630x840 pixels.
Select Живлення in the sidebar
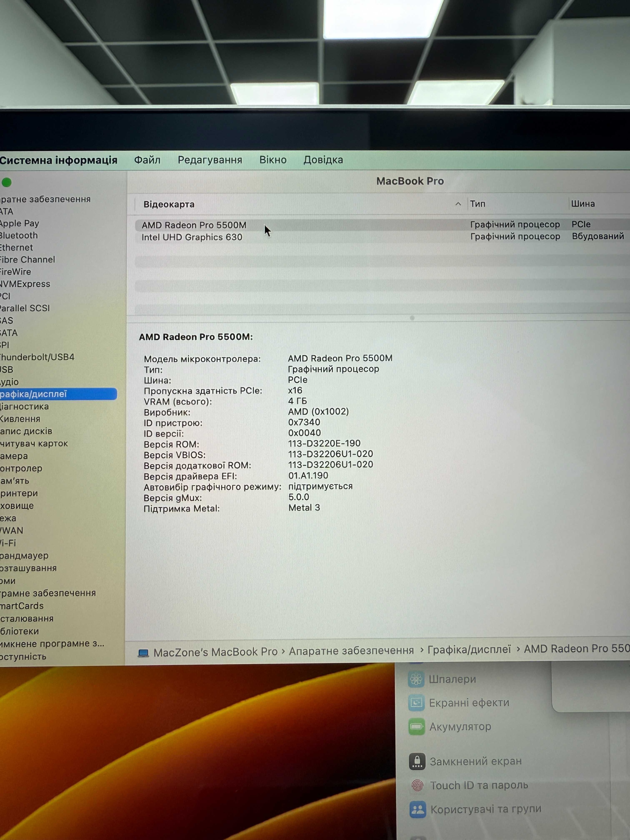click(x=20, y=419)
